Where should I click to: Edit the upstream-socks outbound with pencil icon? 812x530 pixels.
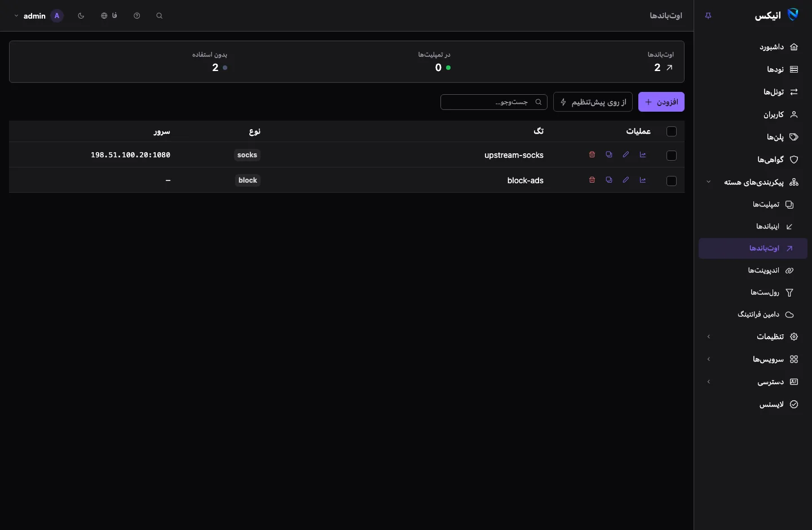[626, 155]
